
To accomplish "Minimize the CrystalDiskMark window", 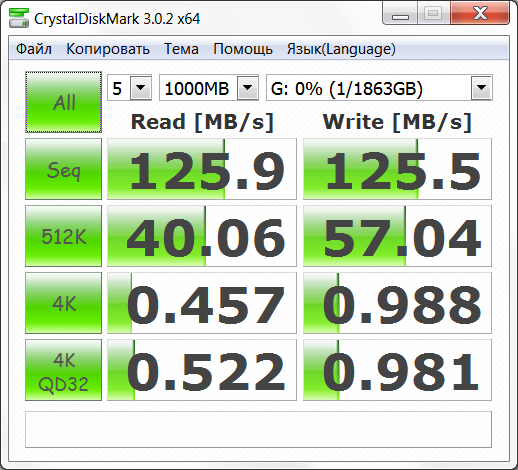I will 400,13.
